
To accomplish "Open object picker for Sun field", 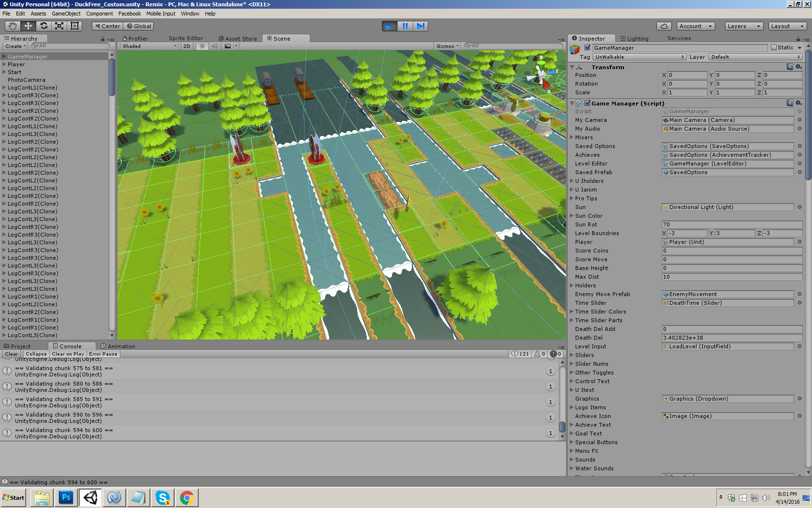I will point(799,207).
